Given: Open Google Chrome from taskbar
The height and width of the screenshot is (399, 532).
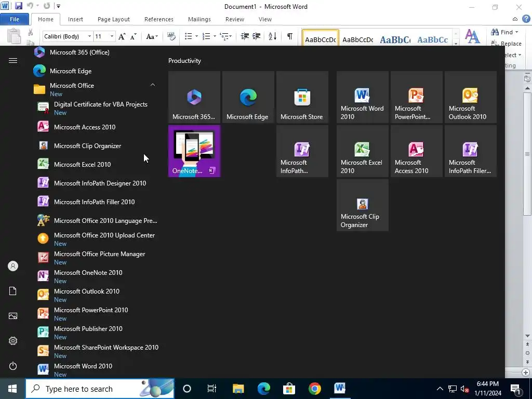Looking at the screenshot, I should point(314,389).
